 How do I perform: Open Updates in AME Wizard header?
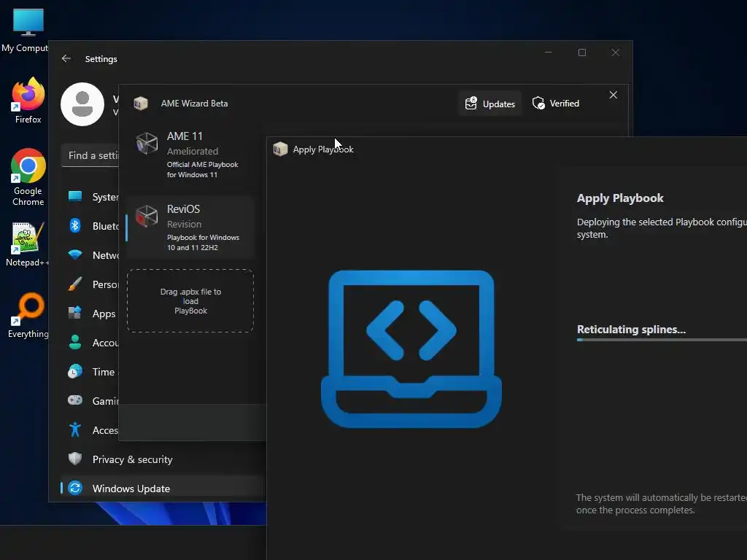(x=489, y=104)
